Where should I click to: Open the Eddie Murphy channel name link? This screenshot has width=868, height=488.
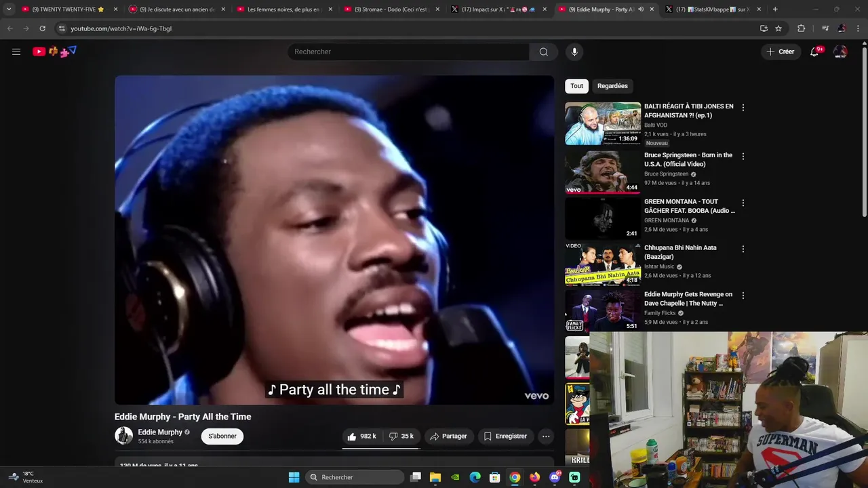[x=160, y=432]
